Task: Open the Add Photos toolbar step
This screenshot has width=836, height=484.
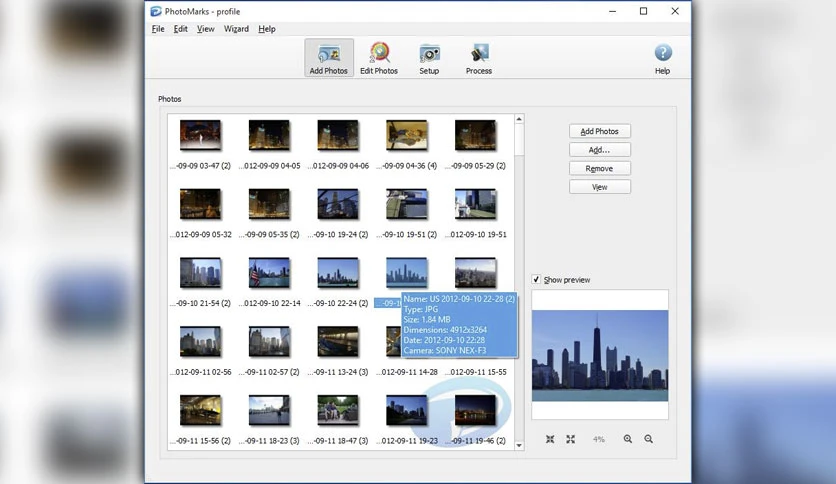Action: pos(328,58)
